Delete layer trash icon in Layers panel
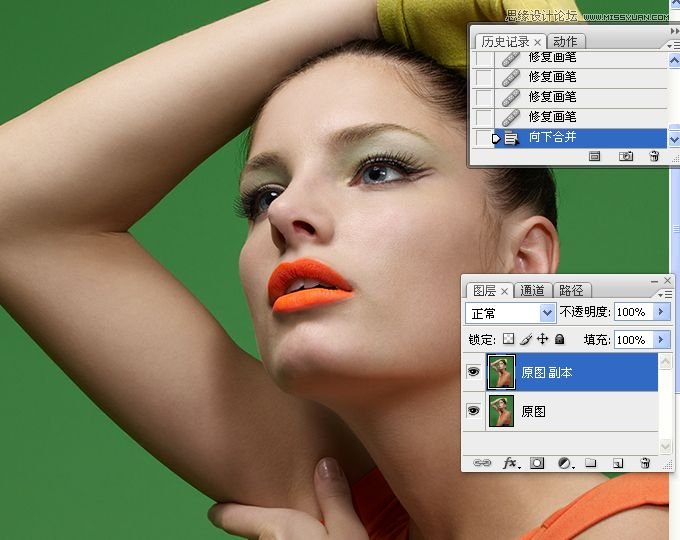680x540 pixels. pos(645,463)
